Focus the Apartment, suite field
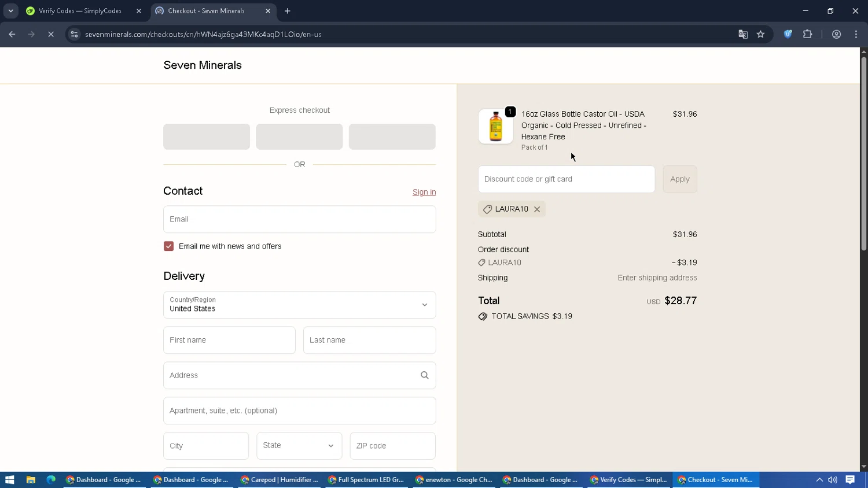The height and width of the screenshot is (488, 868). click(299, 411)
